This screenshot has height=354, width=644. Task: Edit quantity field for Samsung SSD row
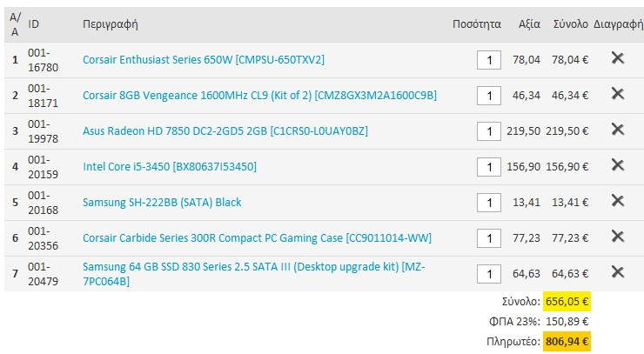click(x=489, y=274)
